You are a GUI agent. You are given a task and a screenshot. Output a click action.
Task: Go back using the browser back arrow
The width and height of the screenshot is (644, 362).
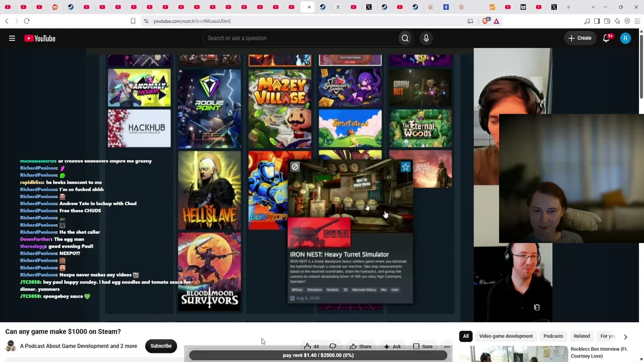click(x=7, y=21)
